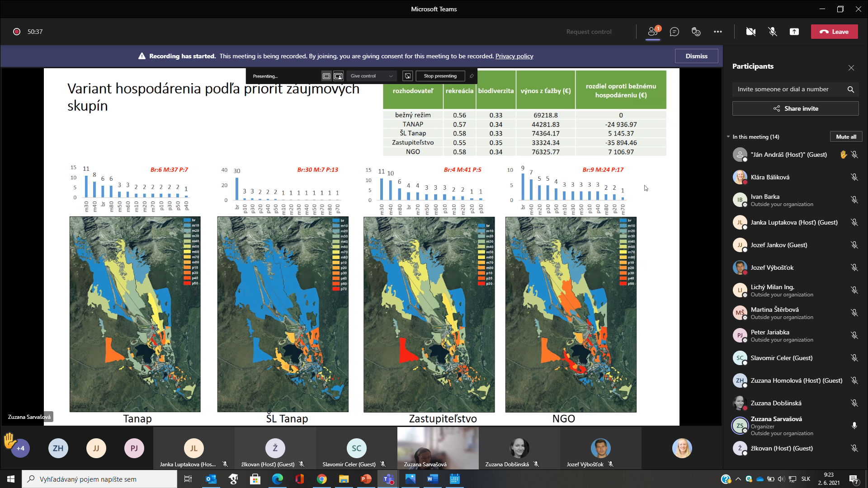Open the meeting chat
868x488 pixels.
pyautogui.click(x=675, y=32)
